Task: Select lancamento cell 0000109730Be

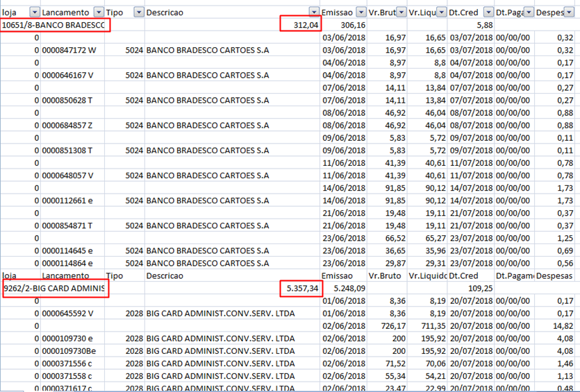Action: click(x=72, y=351)
